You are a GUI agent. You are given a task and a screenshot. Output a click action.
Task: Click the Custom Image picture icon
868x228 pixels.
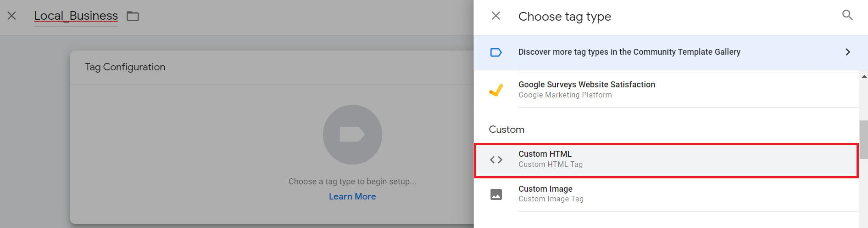[496, 194]
